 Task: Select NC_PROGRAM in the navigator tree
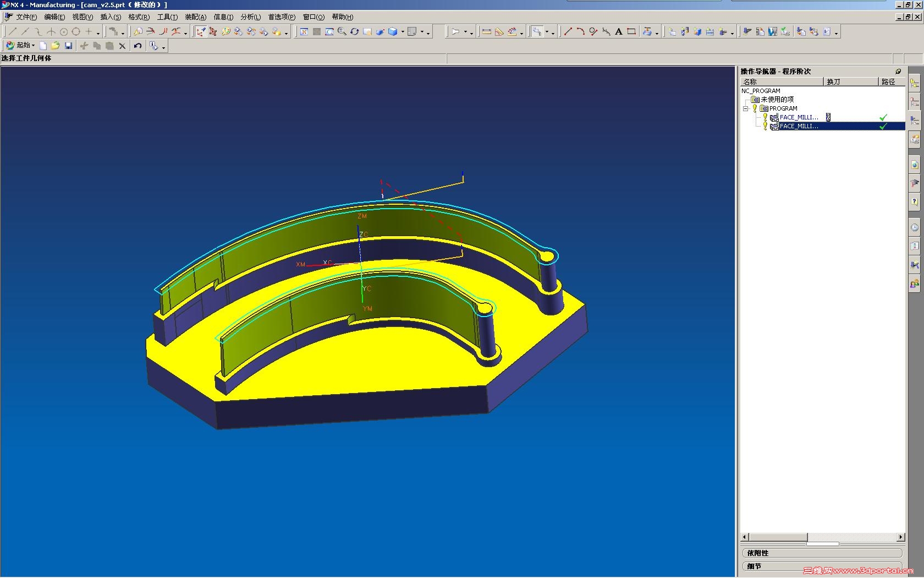[761, 91]
